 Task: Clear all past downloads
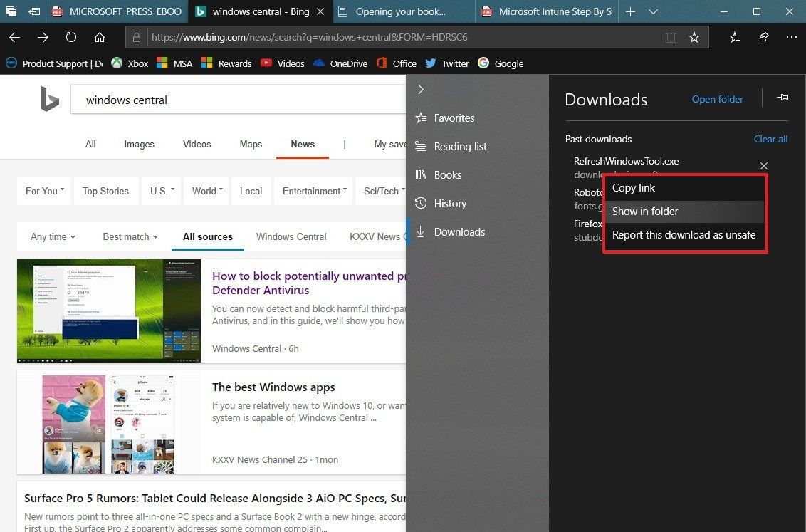[x=770, y=139]
